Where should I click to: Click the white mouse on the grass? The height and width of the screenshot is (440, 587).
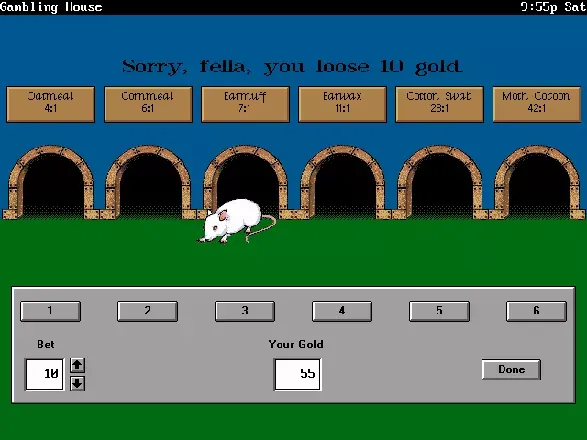(237, 221)
